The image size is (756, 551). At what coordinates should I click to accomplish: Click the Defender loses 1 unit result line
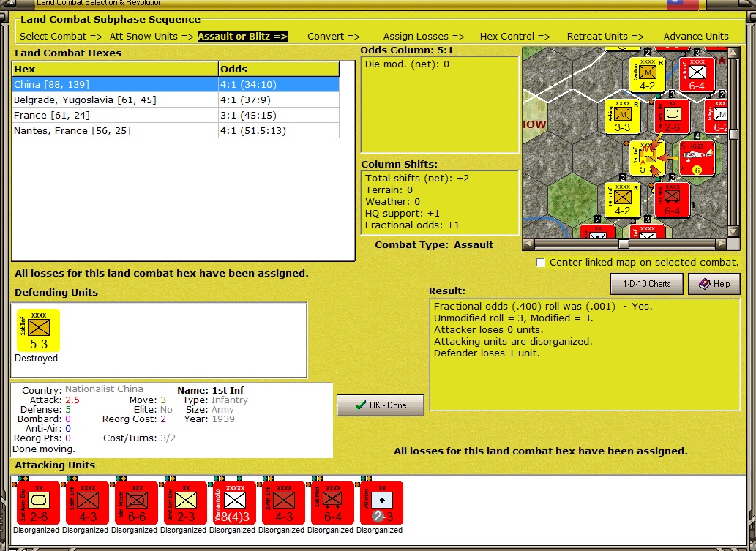pyautogui.click(x=487, y=353)
